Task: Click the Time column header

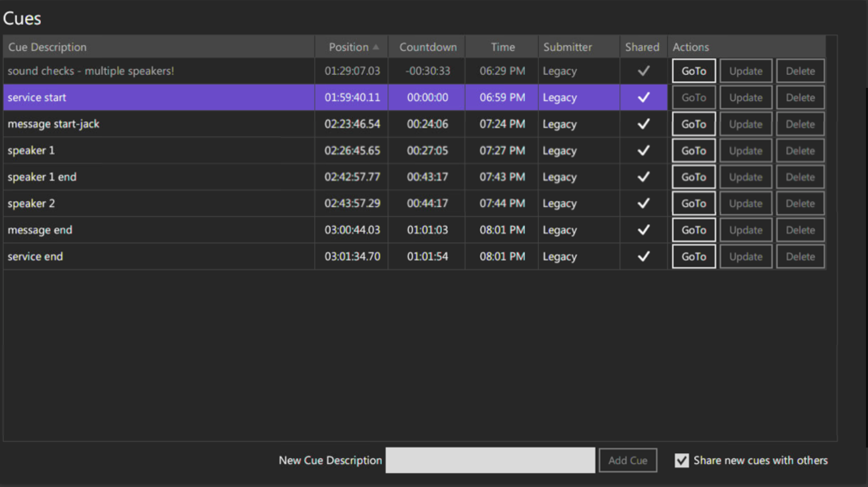Action: [502, 47]
